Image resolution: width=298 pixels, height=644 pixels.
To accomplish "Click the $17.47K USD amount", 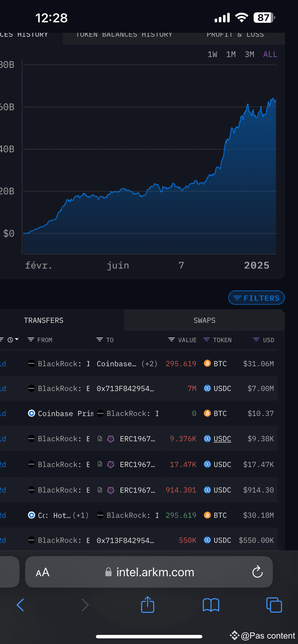I will tap(258, 464).
